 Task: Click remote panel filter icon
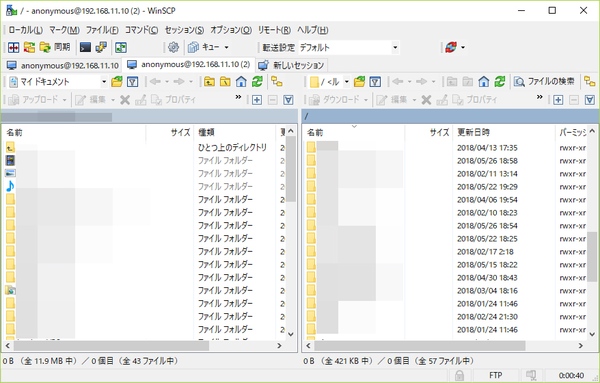(x=375, y=81)
